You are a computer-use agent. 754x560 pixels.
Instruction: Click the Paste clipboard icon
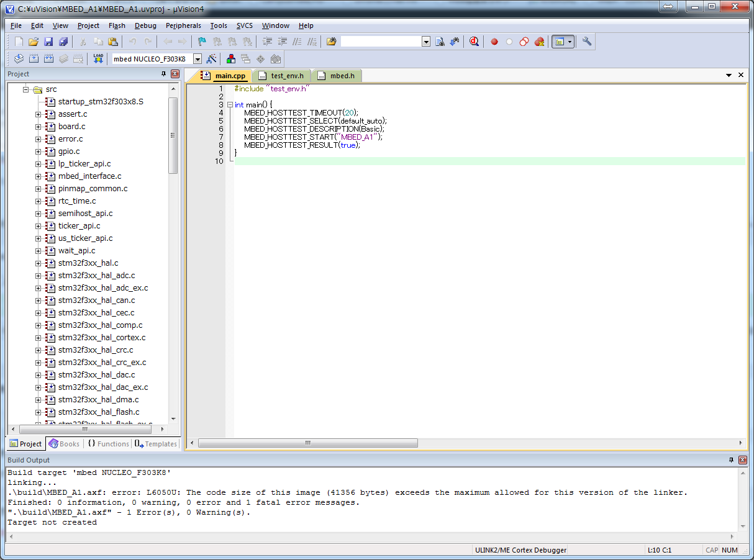click(x=113, y=42)
